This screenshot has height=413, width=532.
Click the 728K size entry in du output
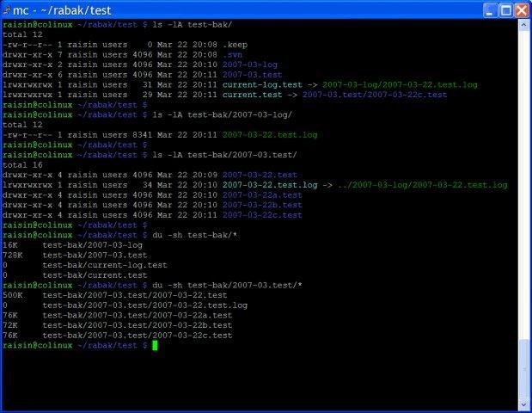pyautogui.click(x=13, y=255)
